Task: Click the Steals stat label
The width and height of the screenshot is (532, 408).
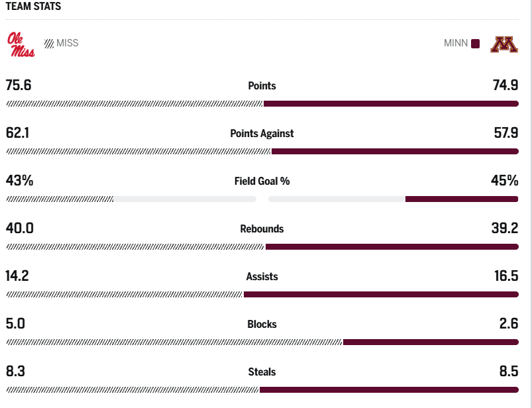Action: point(262,372)
